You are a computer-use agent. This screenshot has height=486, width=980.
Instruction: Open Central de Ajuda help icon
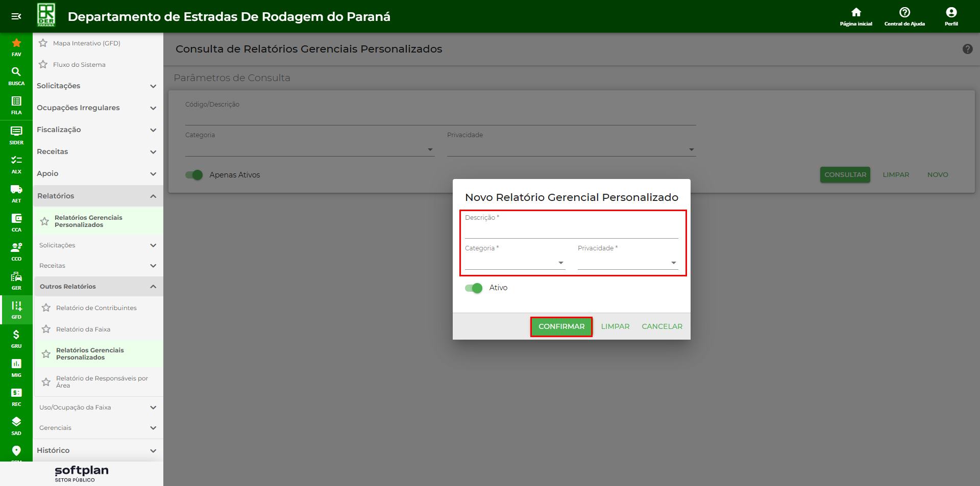click(x=904, y=16)
